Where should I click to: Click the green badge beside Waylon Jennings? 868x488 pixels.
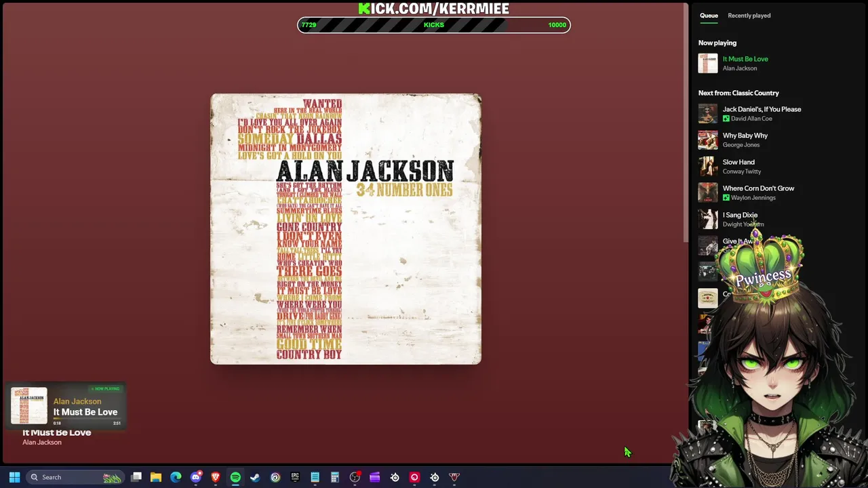[726, 198]
